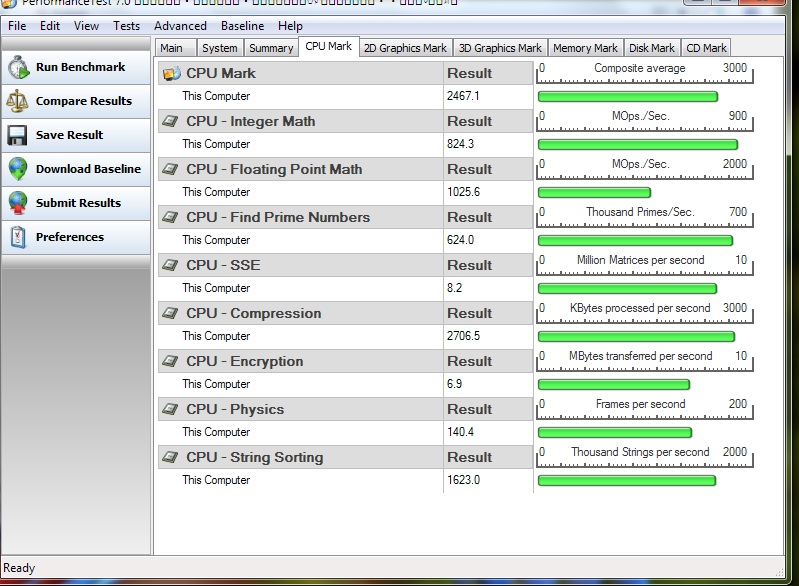The image size is (799, 586).
Task: Switch to the Disk Mark tab
Action: click(651, 48)
